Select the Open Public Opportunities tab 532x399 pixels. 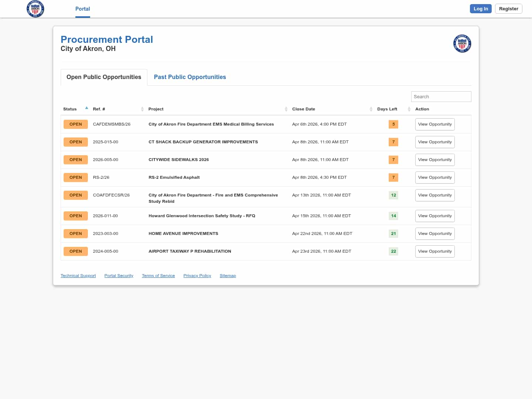click(x=104, y=77)
